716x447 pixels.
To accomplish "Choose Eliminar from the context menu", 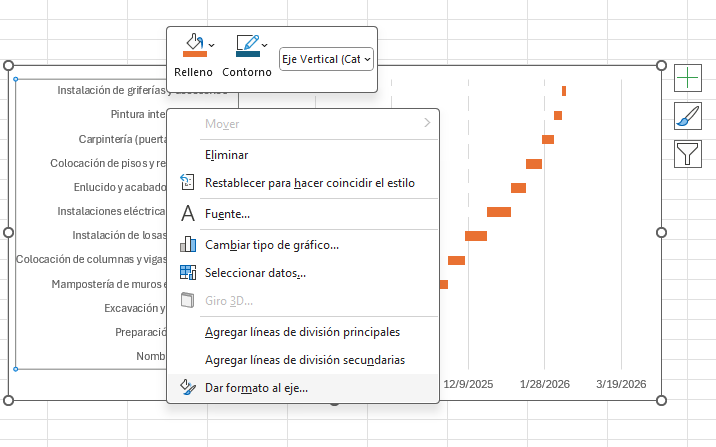I will pyautogui.click(x=226, y=155).
